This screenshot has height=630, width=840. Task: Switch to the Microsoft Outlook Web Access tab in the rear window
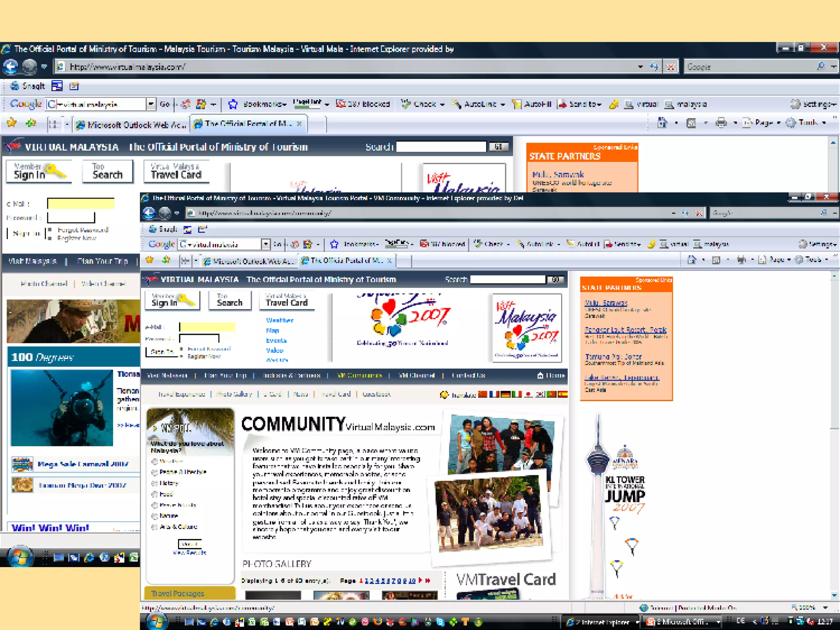coord(131,125)
